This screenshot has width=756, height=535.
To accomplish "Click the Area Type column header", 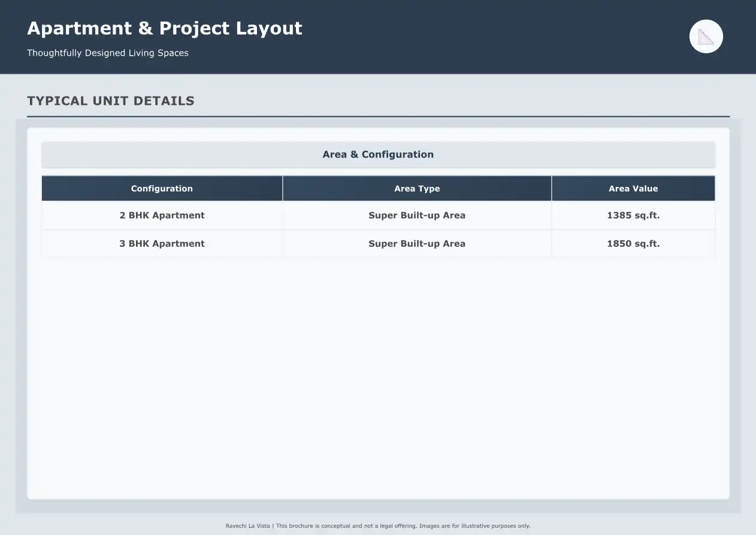I will (417, 189).
